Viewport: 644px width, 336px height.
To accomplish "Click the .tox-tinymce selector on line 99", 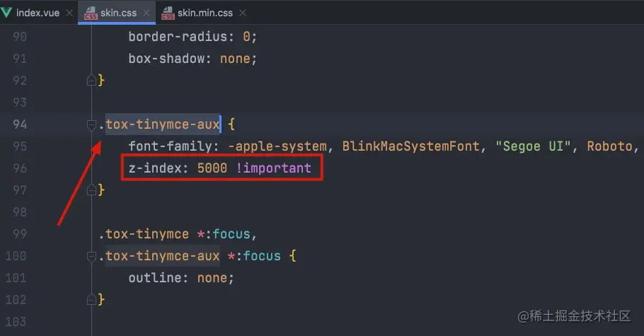I will [144, 233].
